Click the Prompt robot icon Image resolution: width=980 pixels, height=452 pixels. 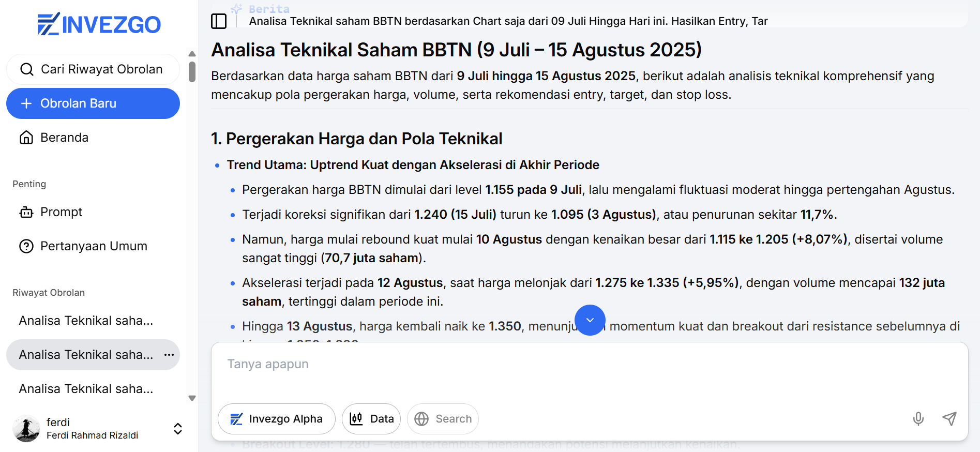point(26,212)
